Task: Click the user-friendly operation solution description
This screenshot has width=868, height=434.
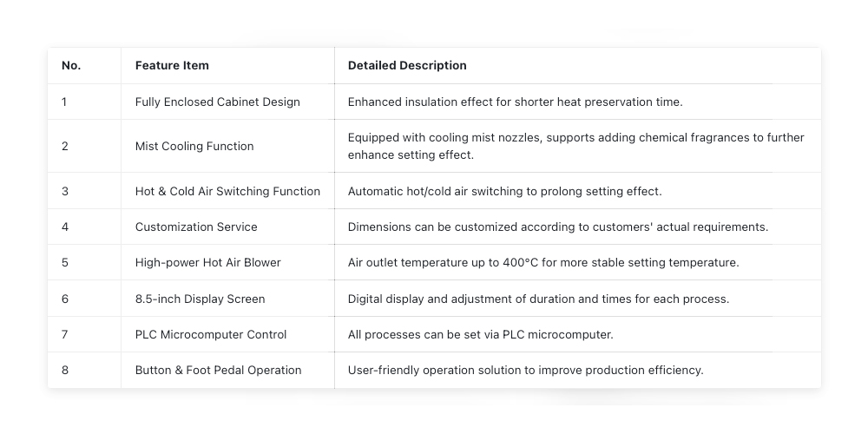Action: point(525,370)
